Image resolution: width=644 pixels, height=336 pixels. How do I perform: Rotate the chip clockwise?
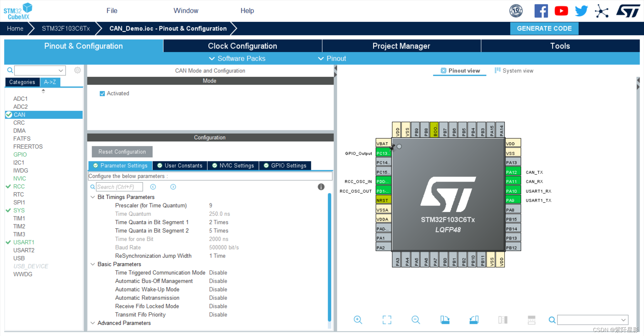[445, 320]
